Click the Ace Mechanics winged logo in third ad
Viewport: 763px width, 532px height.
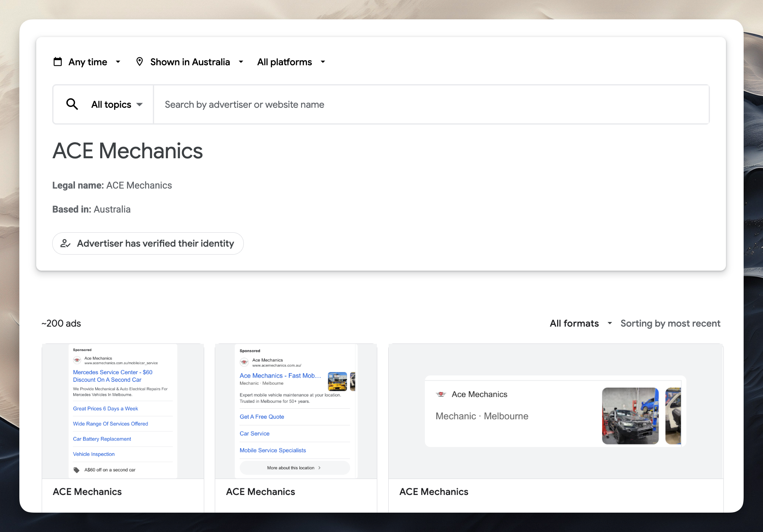441,394
